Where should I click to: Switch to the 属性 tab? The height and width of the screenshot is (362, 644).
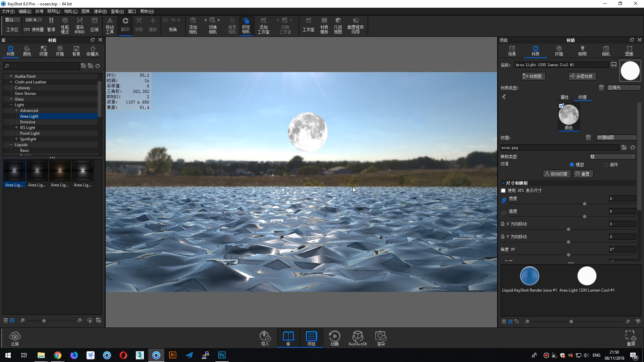click(565, 97)
